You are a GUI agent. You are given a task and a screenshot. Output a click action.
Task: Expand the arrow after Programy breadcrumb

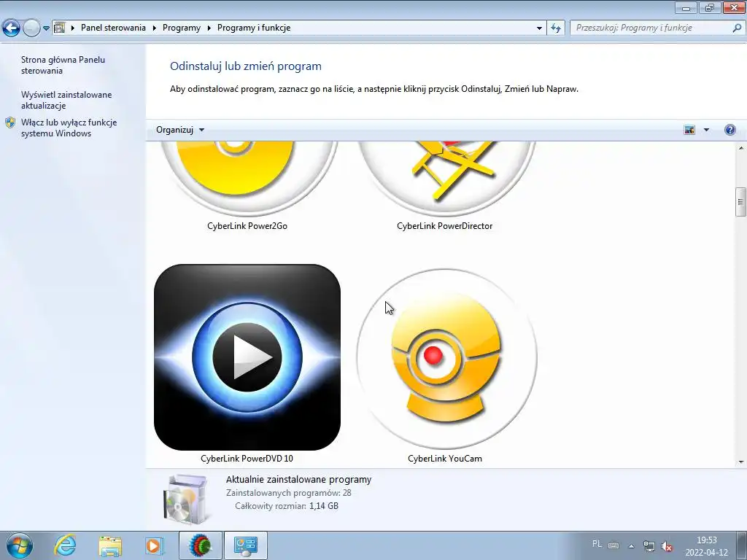pos(209,28)
